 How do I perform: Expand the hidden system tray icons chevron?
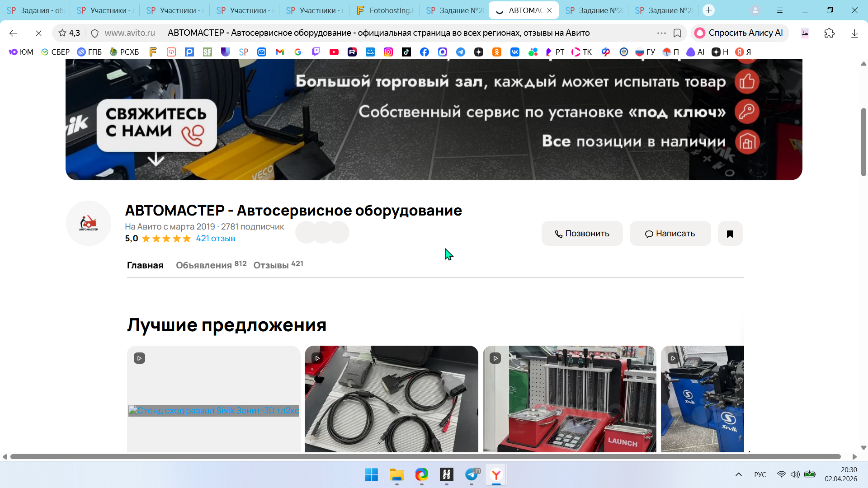pos(738,474)
